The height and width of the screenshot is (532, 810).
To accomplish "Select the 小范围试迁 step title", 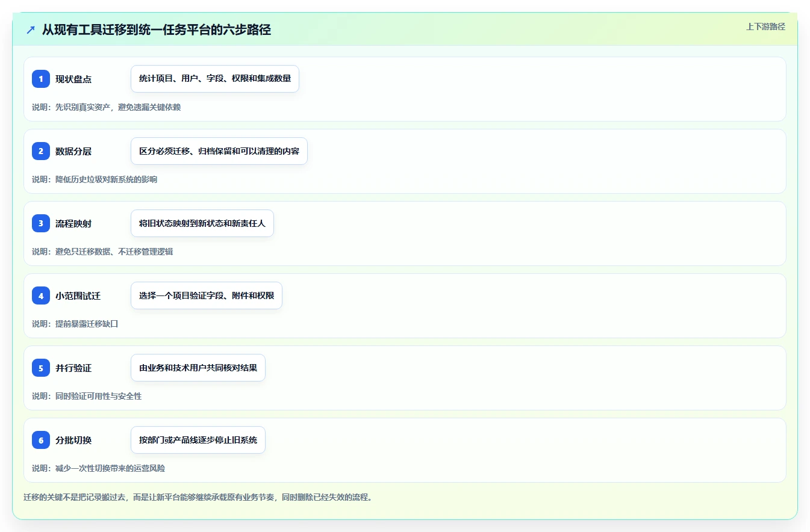I will click(78, 295).
